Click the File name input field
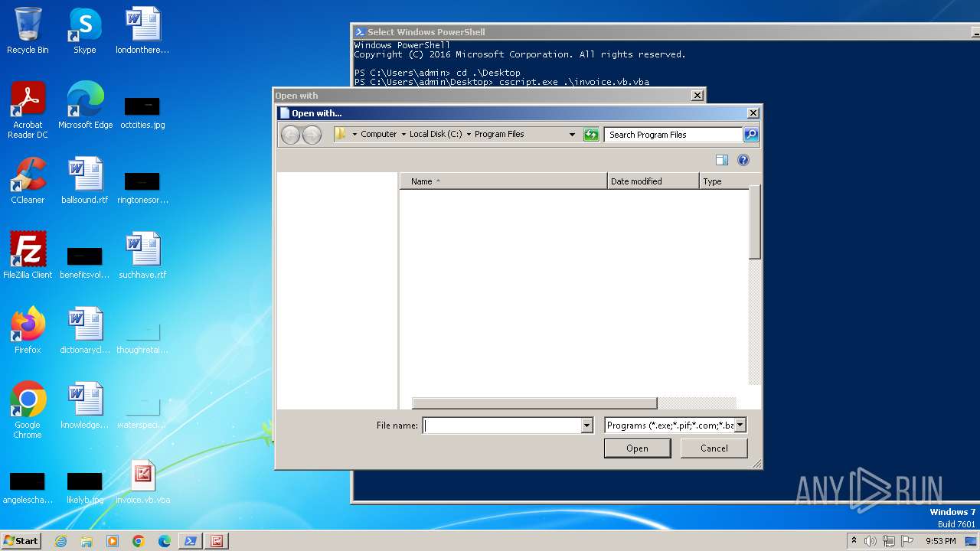Image resolution: width=980 pixels, height=551 pixels. 502,425
